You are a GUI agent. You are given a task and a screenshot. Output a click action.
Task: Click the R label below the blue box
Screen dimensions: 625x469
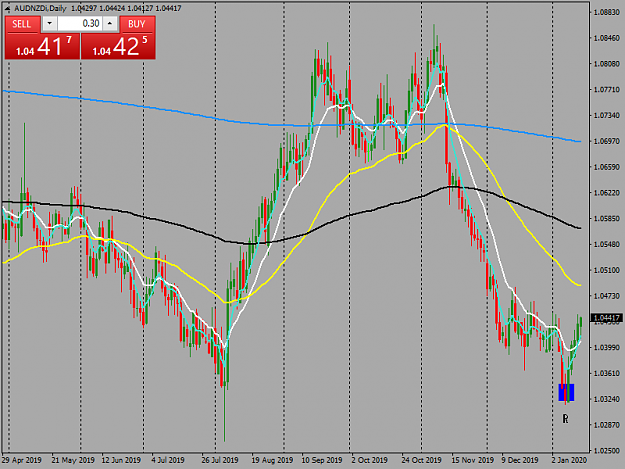coord(565,419)
